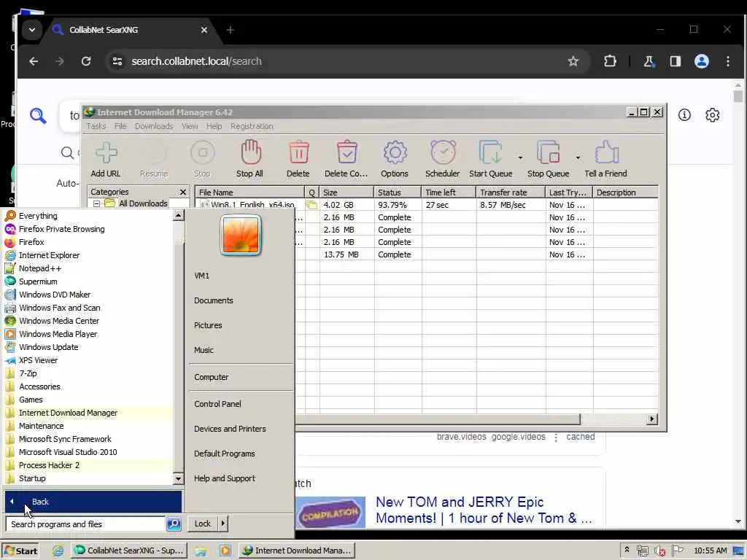Image resolution: width=747 pixels, height=560 pixels.
Task: Sort by Transfer rate column header
Action: click(x=511, y=192)
